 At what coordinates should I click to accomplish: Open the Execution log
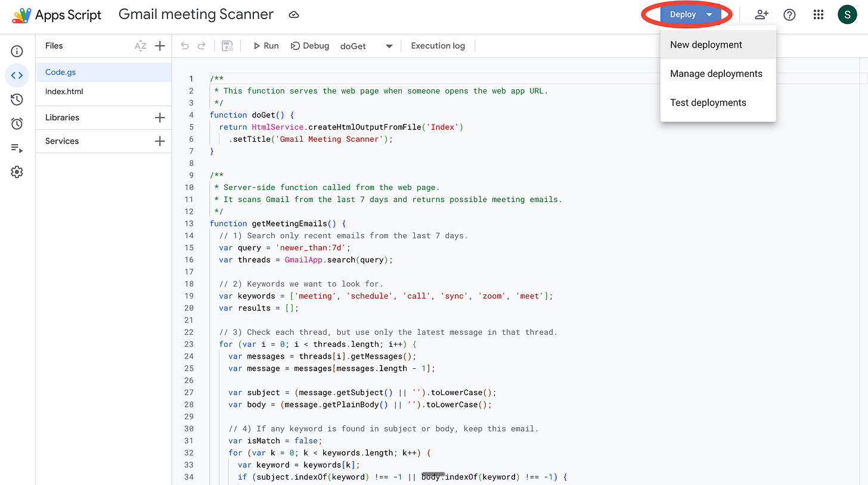438,46
